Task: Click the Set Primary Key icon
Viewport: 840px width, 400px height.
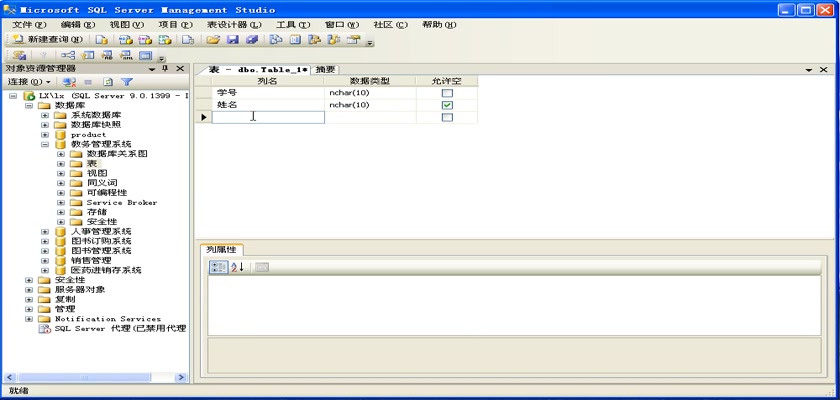Action: point(44,55)
